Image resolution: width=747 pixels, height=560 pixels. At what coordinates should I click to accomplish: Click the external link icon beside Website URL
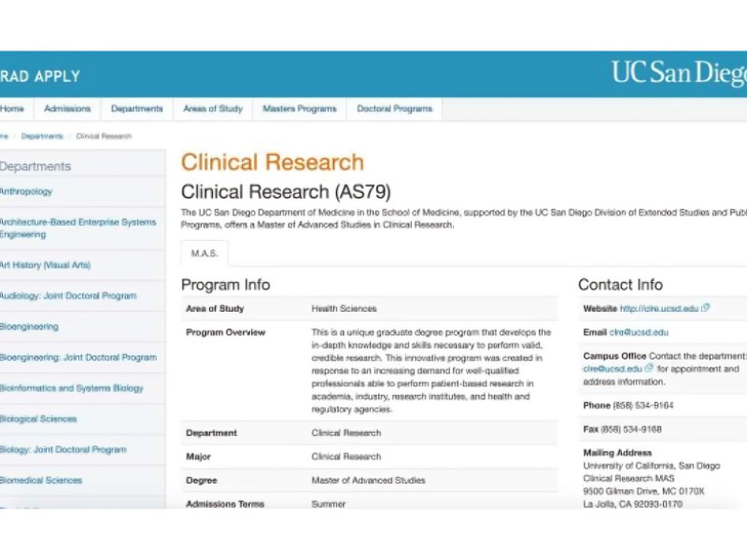point(706,308)
